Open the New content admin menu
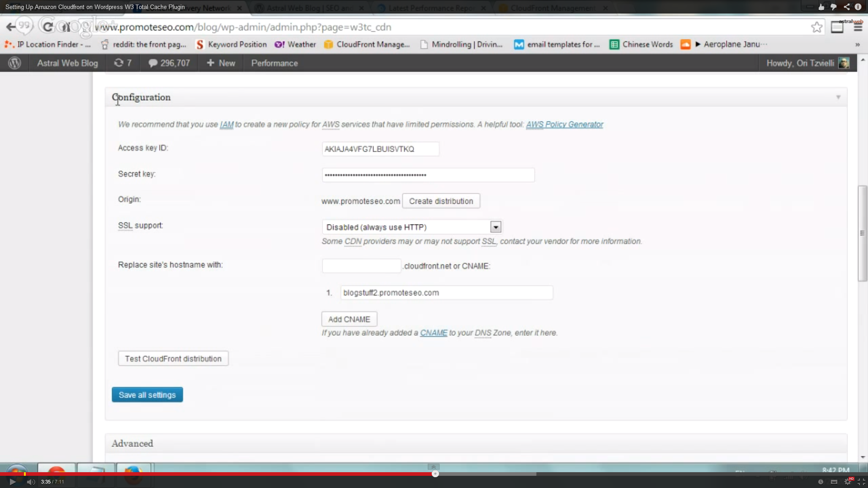The height and width of the screenshot is (488, 868). (221, 63)
